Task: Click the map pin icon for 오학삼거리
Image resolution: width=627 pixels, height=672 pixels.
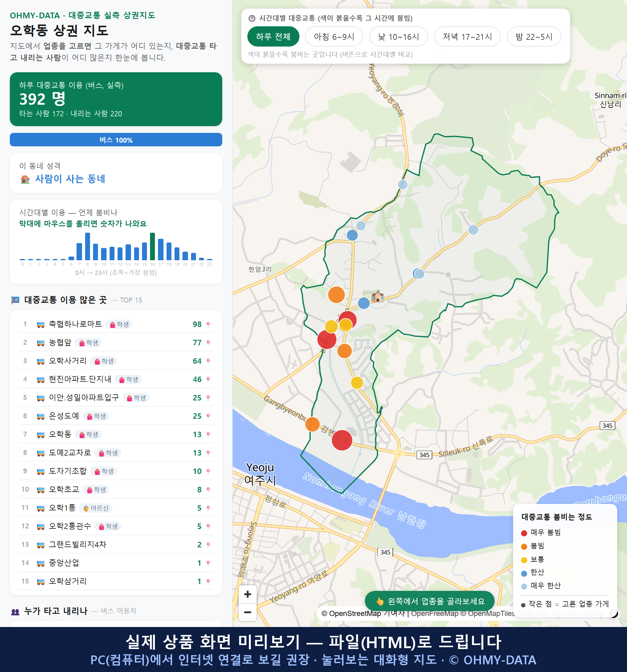Action: 208,581
